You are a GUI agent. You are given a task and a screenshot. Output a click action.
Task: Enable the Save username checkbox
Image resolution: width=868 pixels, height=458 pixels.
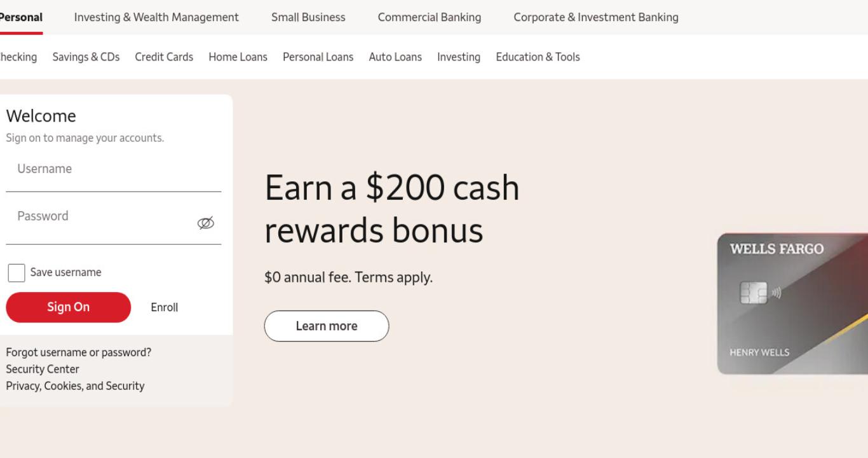pyautogui.click(x=17, y=273)
